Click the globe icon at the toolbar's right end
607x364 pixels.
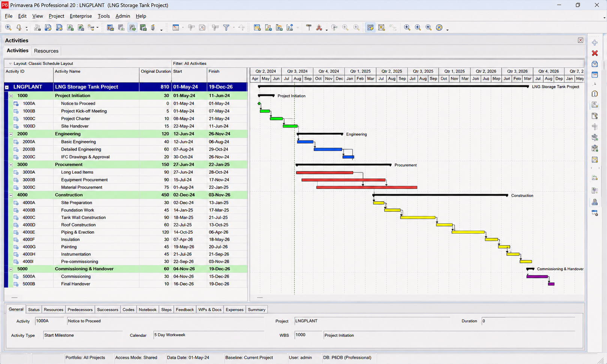point(439,27)
